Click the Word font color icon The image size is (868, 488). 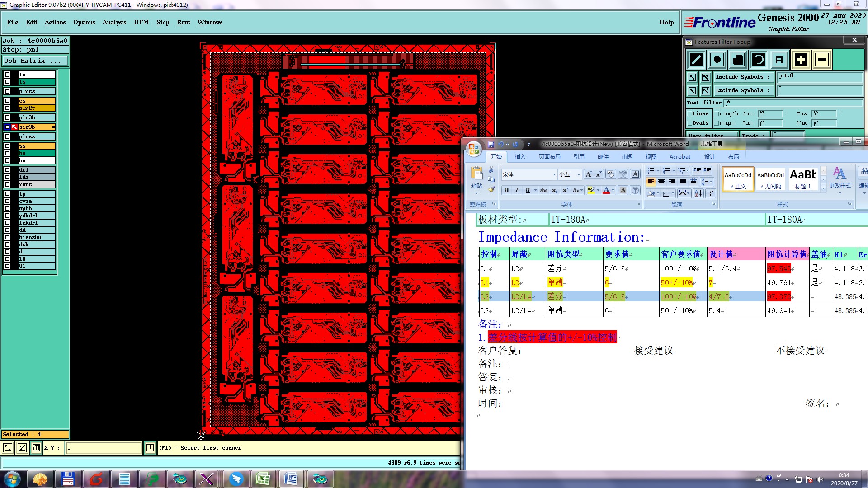[606, 190]
